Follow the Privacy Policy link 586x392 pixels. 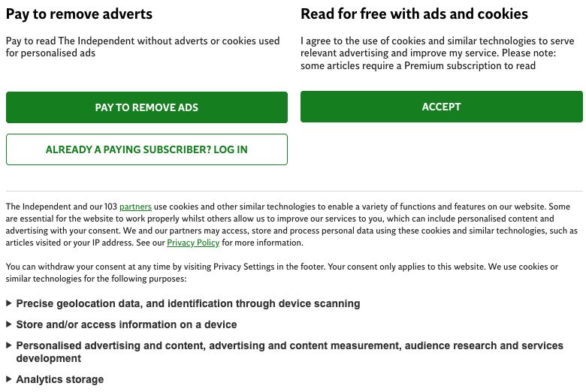tap(193, 243)
